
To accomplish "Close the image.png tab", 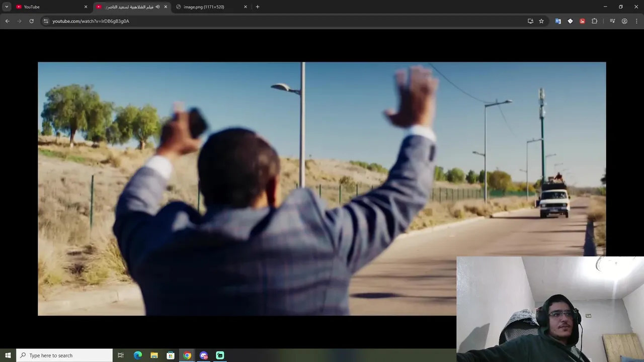I will click(x=246, y=7).
